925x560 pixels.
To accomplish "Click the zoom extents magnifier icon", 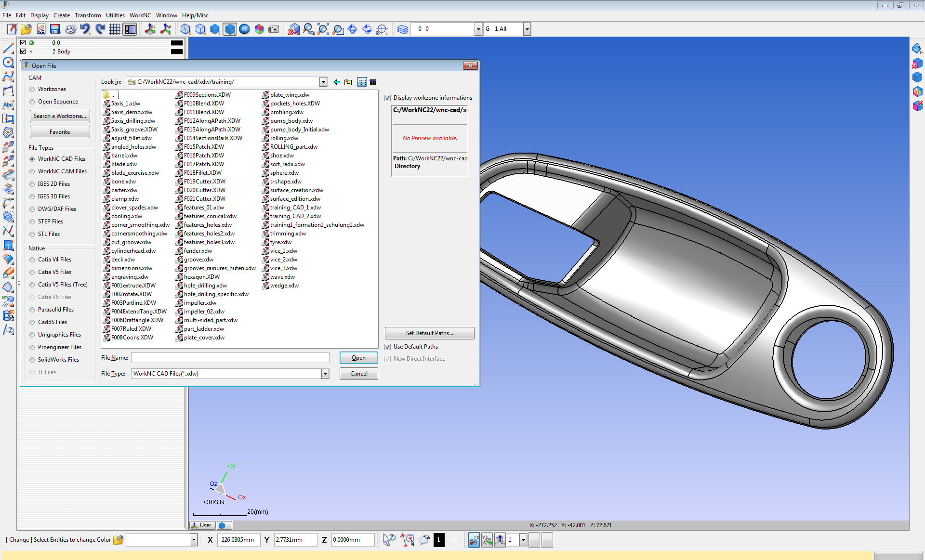I will [x=323, y=29].
